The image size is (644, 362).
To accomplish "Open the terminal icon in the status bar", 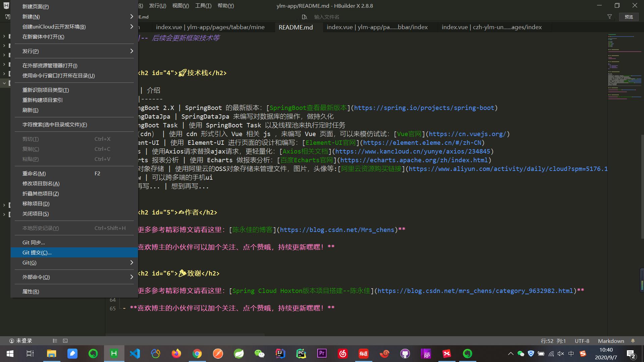I will click(65, 341).
